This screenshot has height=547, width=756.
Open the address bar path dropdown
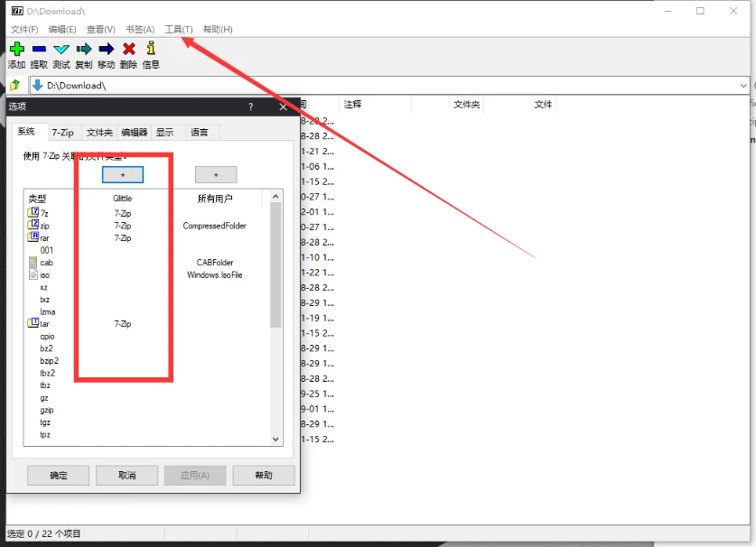coord(743,86)
